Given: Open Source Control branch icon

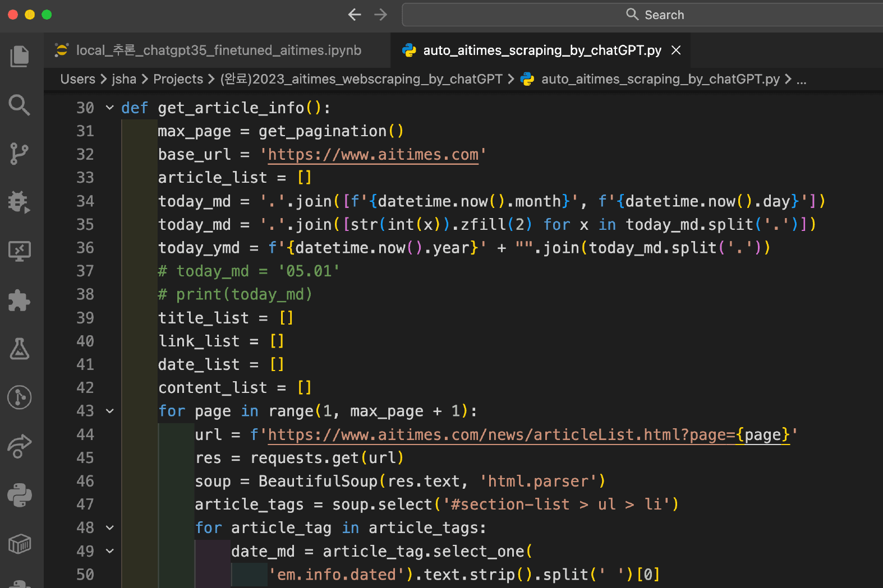Looking at the screenshot, I should click(20, 154).
